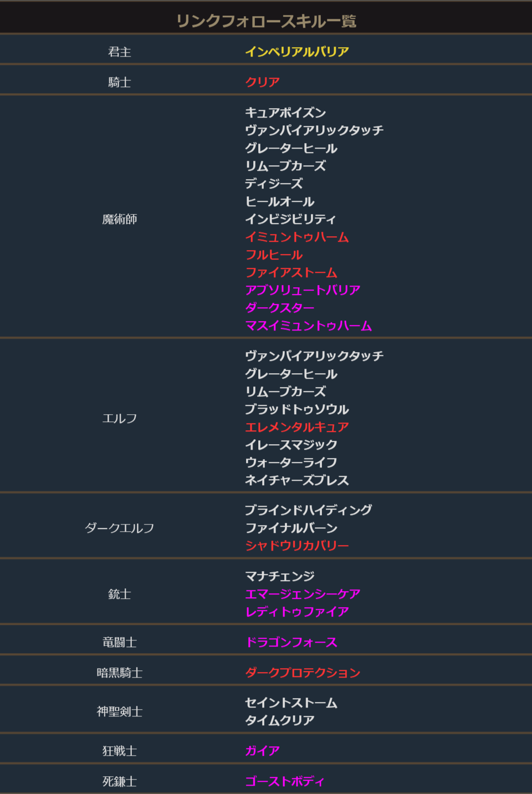
Task: Click the ドラゴンフォース skill name
Action: (x=291, y=642)
